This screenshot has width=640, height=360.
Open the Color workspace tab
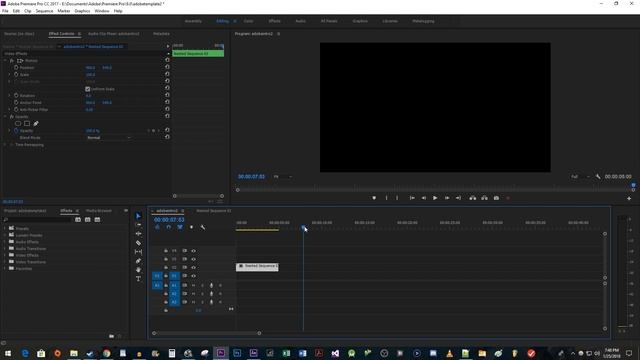point(249,21)
